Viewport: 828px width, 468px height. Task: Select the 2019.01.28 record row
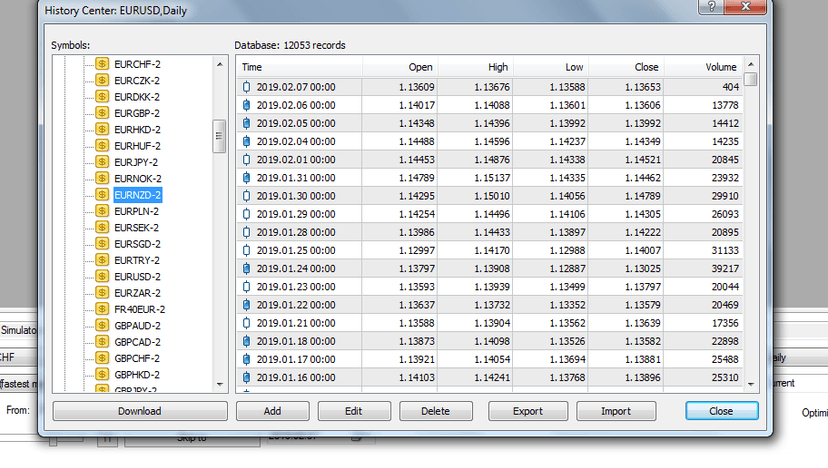click(x=490, y=233)
